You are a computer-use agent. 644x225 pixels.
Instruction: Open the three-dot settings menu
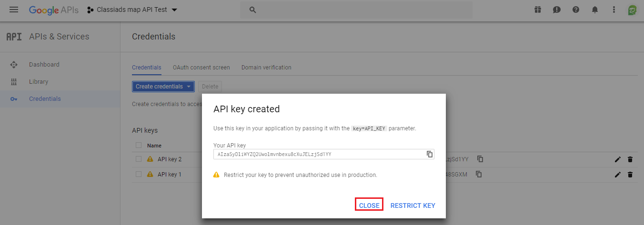pyautogui.click(x=614, y=10)
